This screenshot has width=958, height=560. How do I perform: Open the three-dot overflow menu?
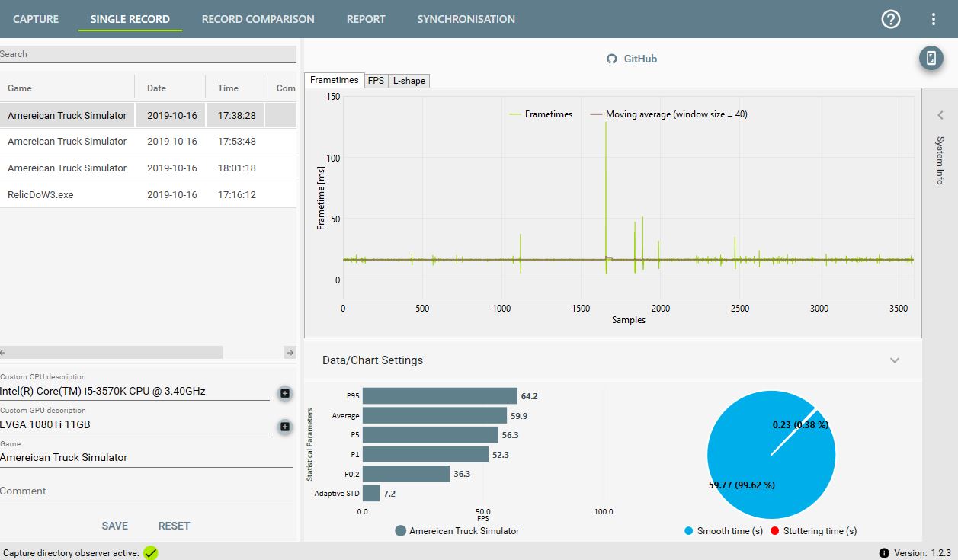click(x=934, y=19)
